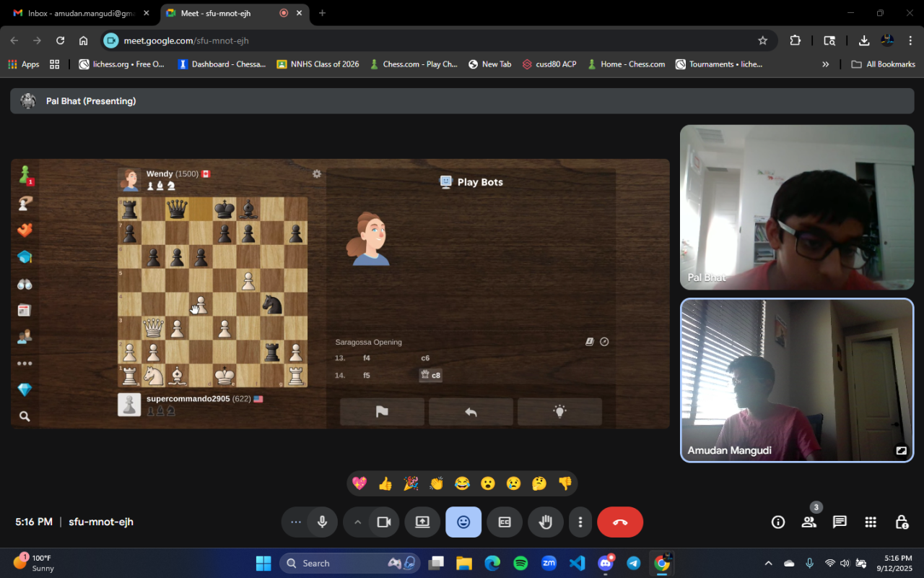Open the Home - Chess.com bookmark
The image size is (924, 578).
click(625, 64)
